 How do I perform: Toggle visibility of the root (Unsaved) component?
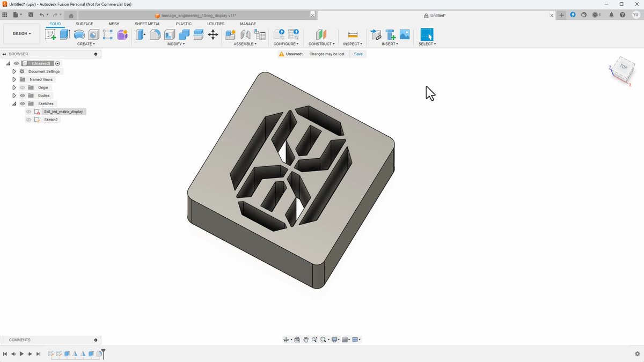pyautogui.click(x=16, y=63)
